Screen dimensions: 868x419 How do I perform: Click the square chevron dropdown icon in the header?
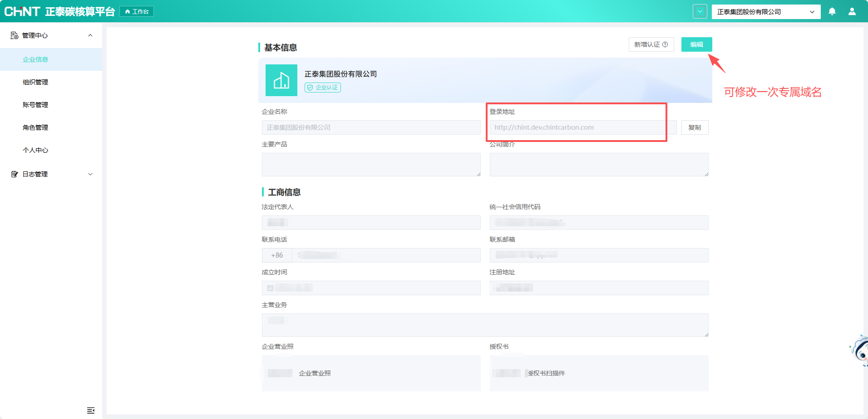point(700,12)
